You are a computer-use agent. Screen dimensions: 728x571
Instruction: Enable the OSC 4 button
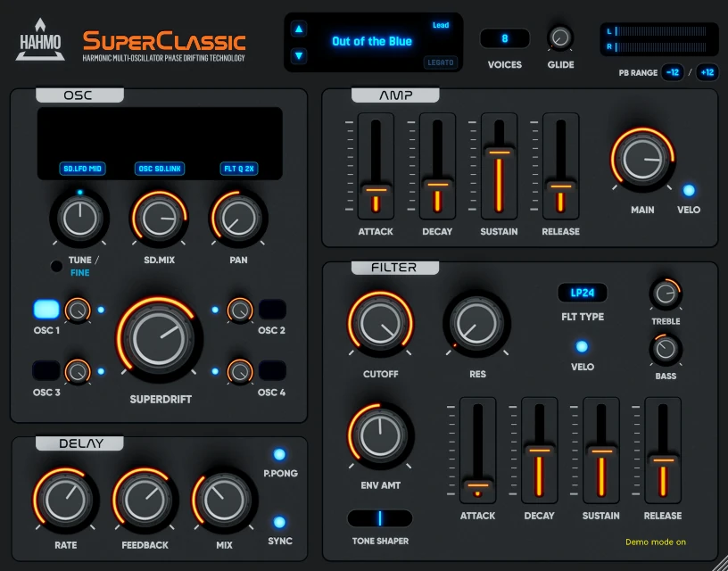272,371
